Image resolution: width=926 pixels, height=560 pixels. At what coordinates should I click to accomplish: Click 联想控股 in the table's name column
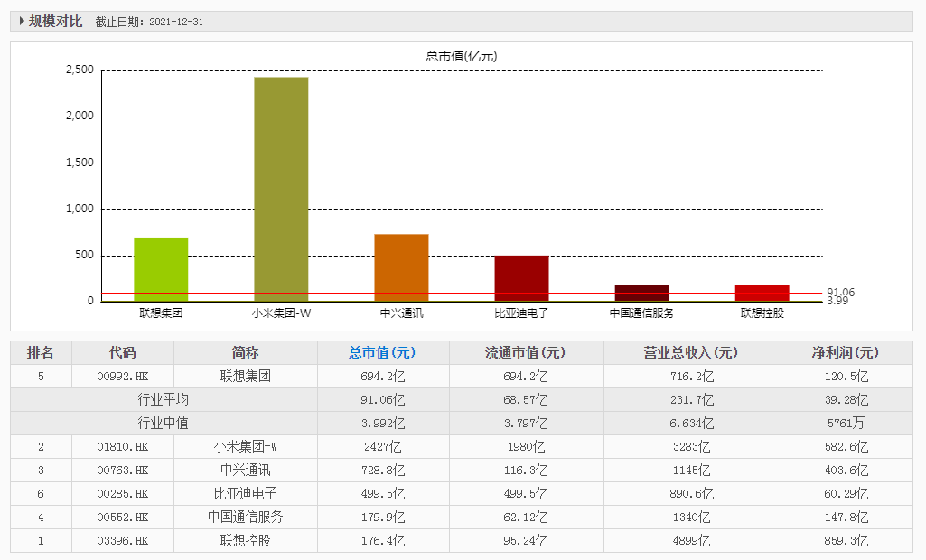pos(245,540)
